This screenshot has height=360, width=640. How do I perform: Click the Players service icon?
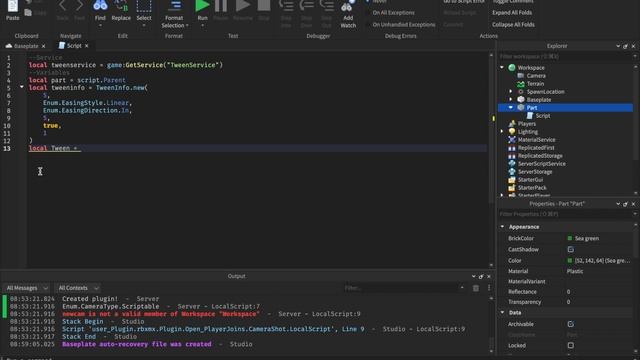[x=512, y=123]
